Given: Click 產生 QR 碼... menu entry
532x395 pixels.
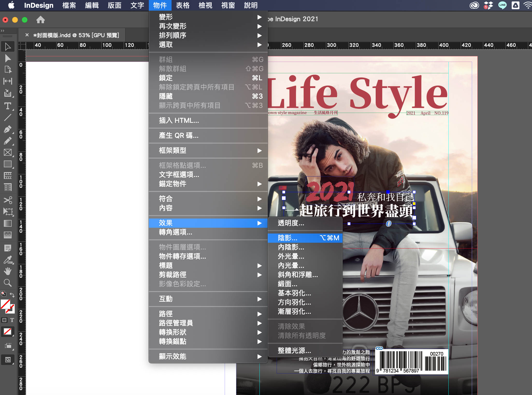Looking at the screenshot, I should pyautogui.click(x=179, y=135).
